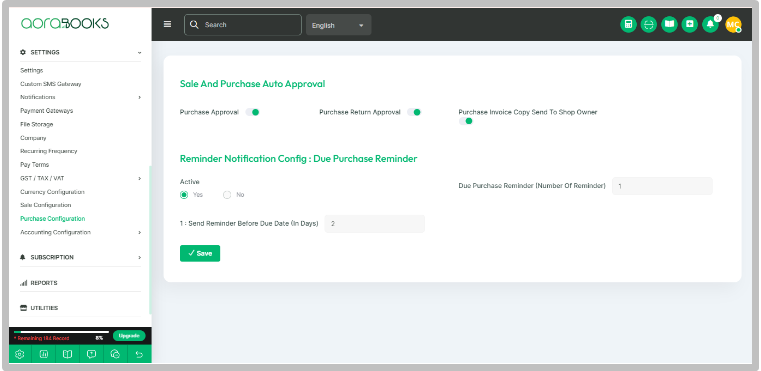
Task: Open Recurring Frequency in sidebar
Action: coord(49,151)
